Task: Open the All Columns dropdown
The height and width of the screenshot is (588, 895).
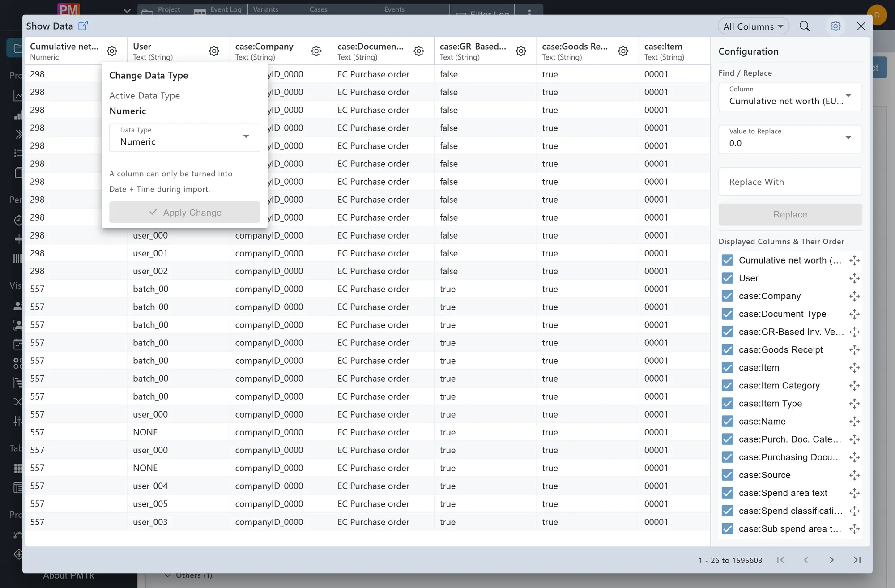Action: pos(753,26)
